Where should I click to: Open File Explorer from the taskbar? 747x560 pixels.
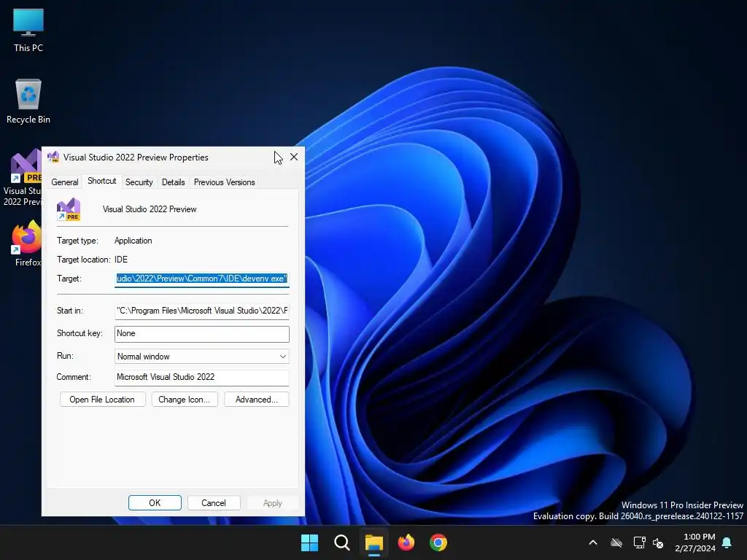374,542
